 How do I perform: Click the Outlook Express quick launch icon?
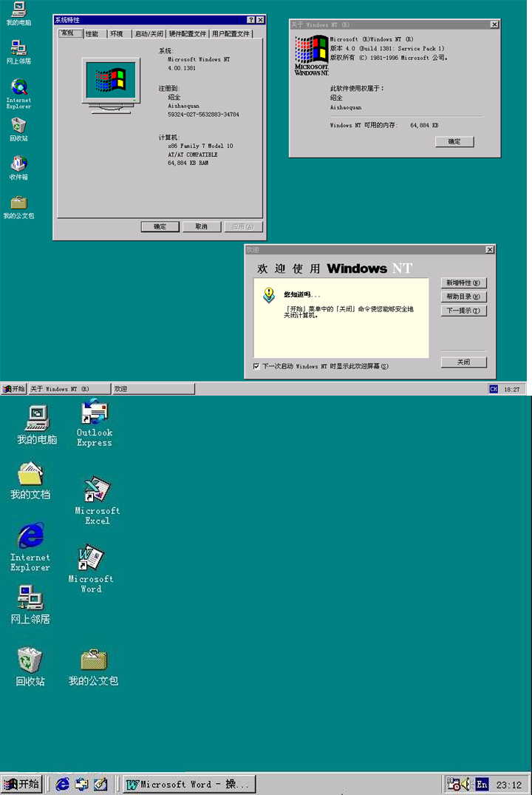(x=81, y=784)
